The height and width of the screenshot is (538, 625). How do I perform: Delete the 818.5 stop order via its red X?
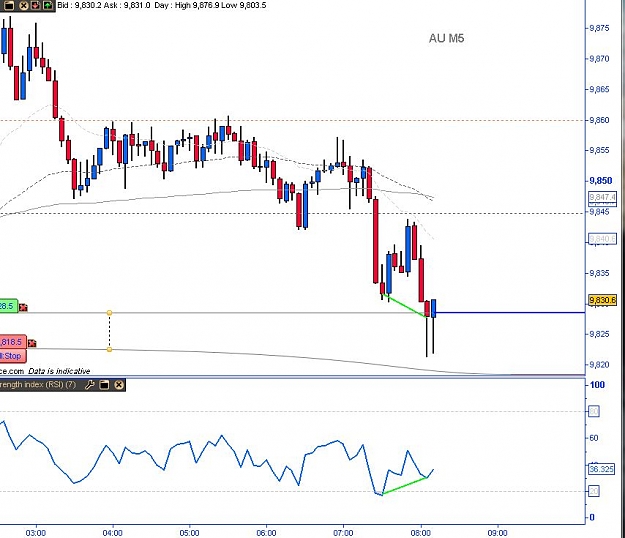click(x=32, y=343)
